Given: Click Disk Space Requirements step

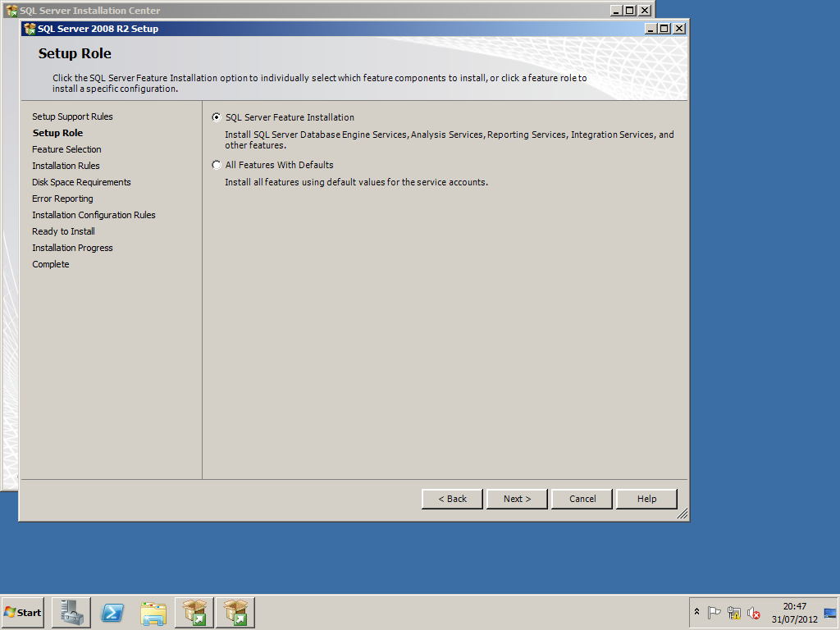Looking at the screenshot, I should [x=81, y=182].
